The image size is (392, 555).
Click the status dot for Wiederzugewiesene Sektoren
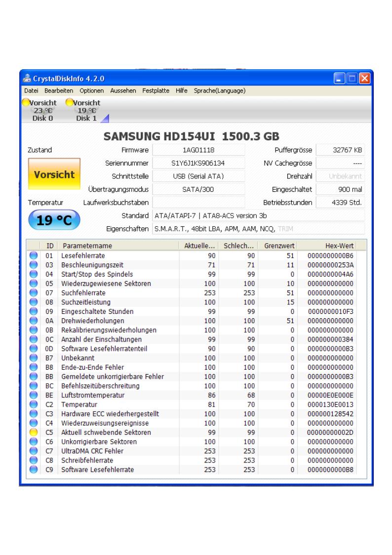[x=34, y=283]
